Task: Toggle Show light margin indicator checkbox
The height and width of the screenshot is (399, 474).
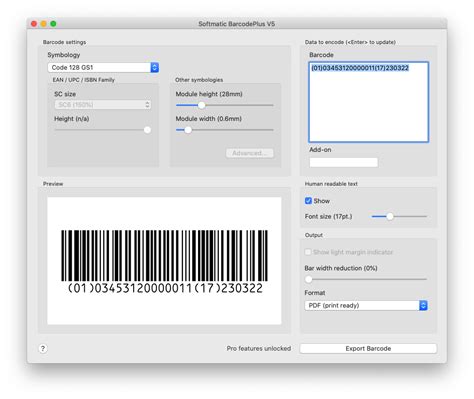Action: pyautogui.click(x=308, y=252)
